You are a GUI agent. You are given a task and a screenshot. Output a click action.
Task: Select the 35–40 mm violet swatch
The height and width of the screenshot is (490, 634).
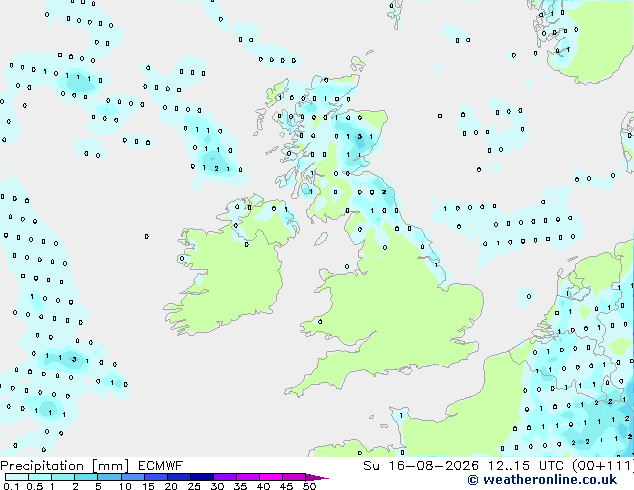tap(247, 477)
